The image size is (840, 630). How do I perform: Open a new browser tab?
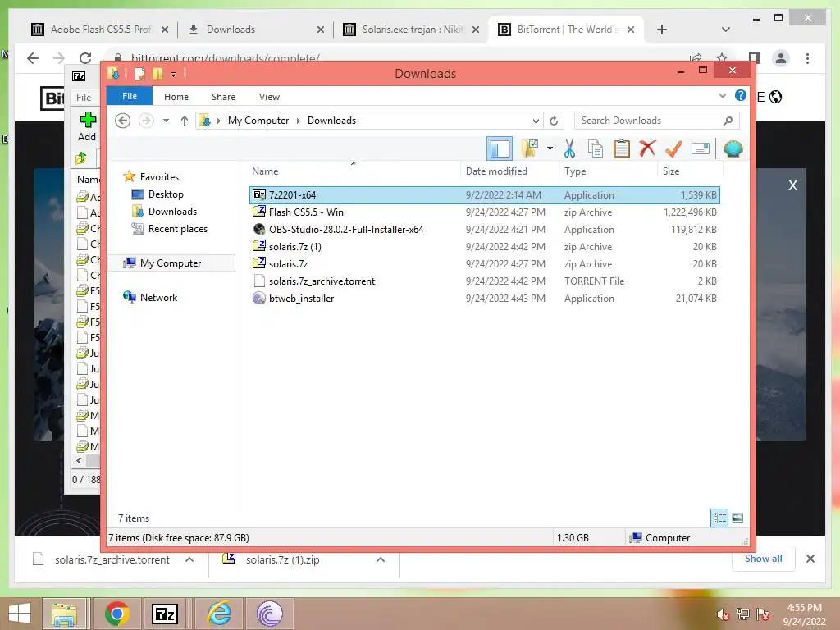[x=662, y=30]
